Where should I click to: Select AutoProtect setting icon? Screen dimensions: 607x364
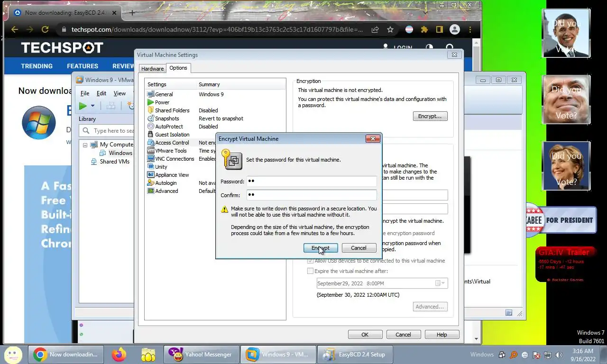[x=151, y=127]
